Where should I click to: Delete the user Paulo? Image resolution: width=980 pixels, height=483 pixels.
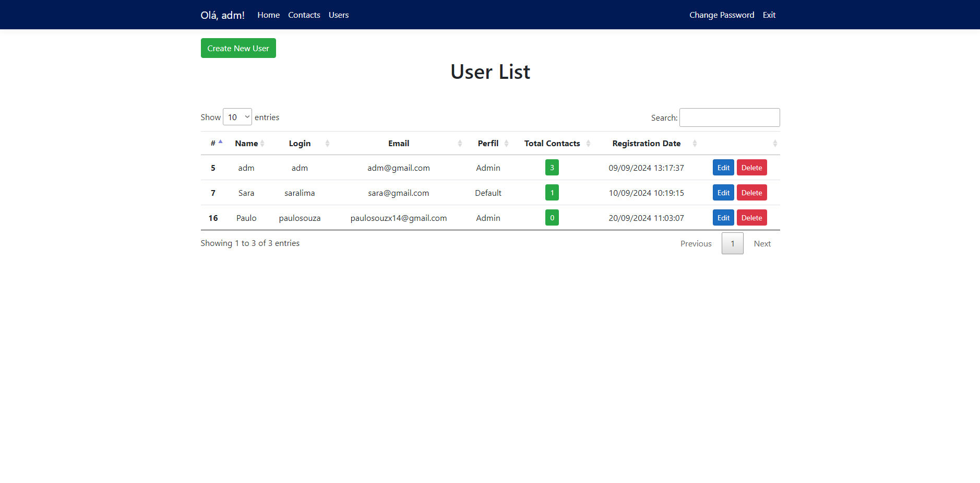751,218
